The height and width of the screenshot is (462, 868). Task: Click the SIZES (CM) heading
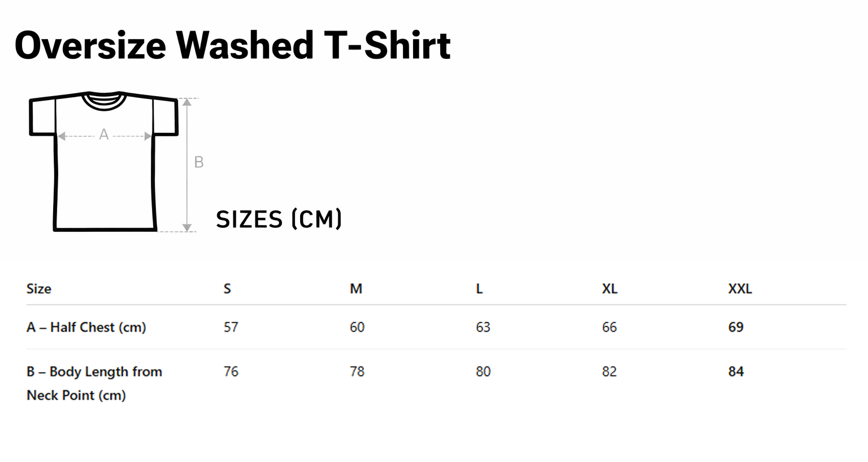click(x=279, y=219)
